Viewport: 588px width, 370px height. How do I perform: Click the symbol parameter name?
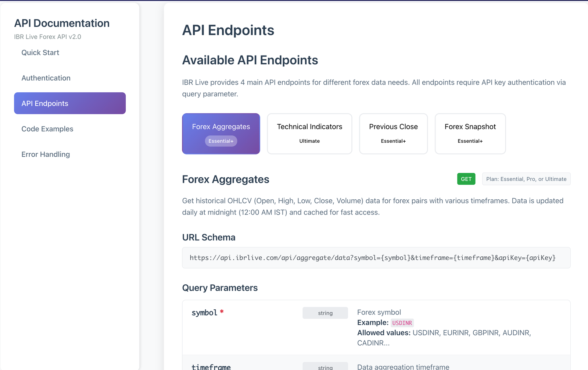(x=204, y=313)
